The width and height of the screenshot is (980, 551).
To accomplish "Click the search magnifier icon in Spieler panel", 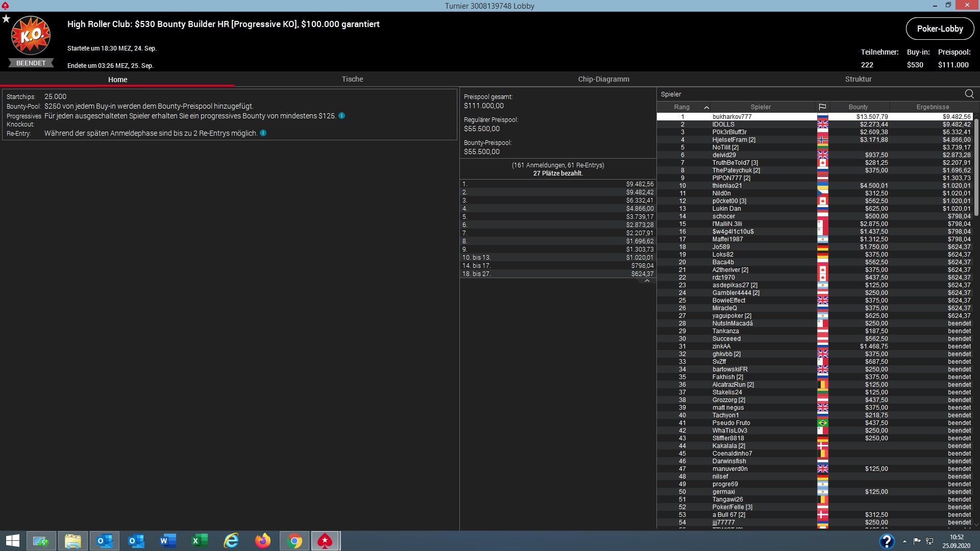I will 969,94.
